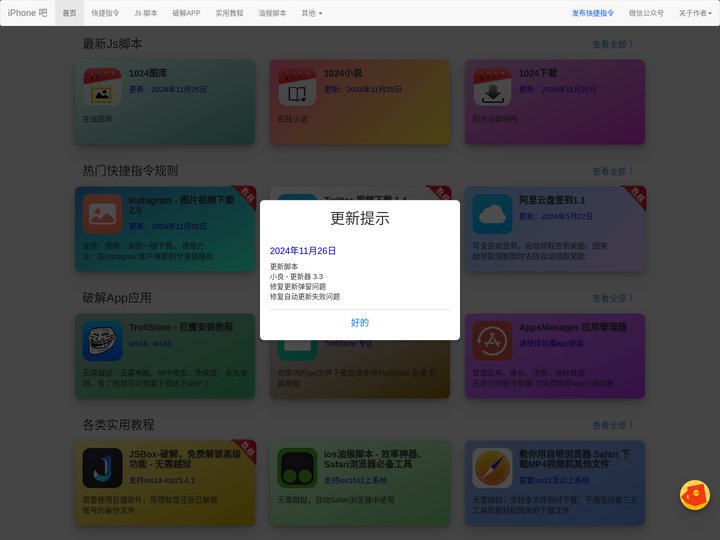Click 阿里云盘签到1.1 title
720x540 pixels.
(552, 200)
